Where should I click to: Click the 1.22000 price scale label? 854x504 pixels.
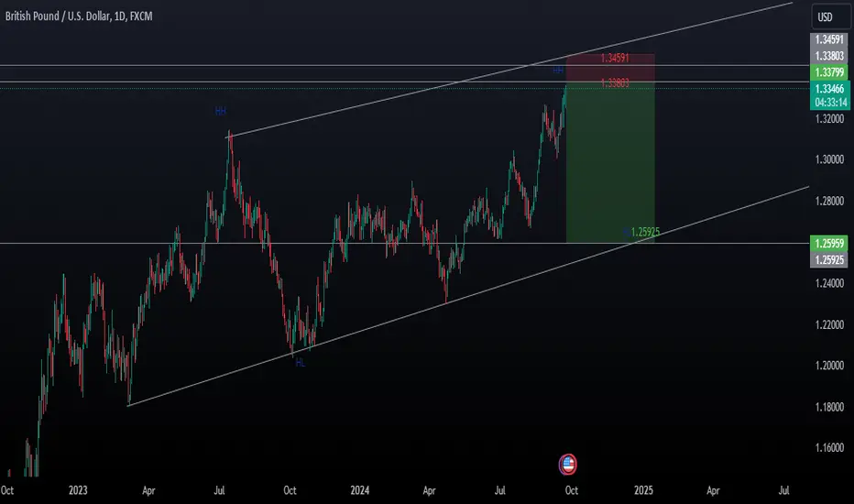(x=829, y=324)
